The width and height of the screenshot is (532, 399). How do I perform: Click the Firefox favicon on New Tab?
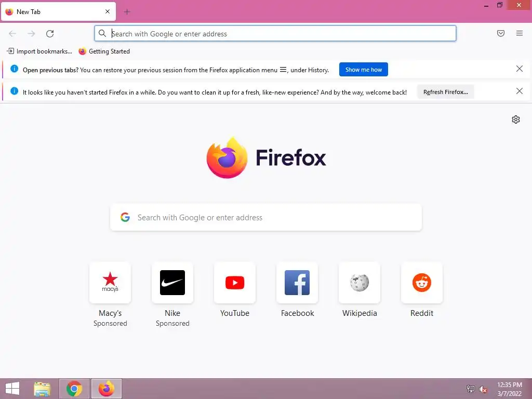9,11
